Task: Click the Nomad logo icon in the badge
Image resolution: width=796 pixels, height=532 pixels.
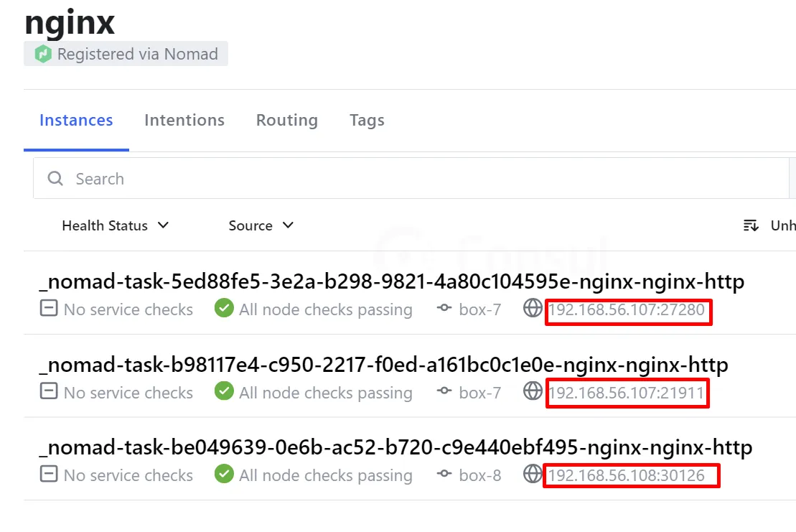Action: tap(43, 54)
